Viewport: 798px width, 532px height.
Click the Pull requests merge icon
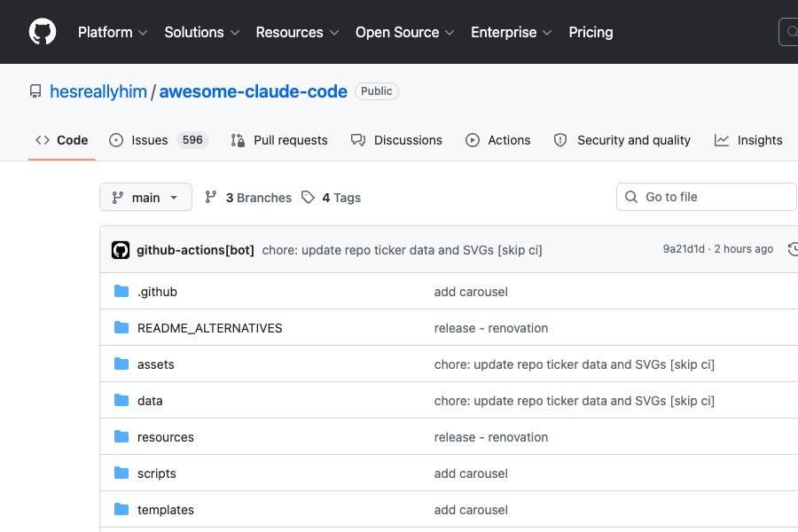[238, 140]
